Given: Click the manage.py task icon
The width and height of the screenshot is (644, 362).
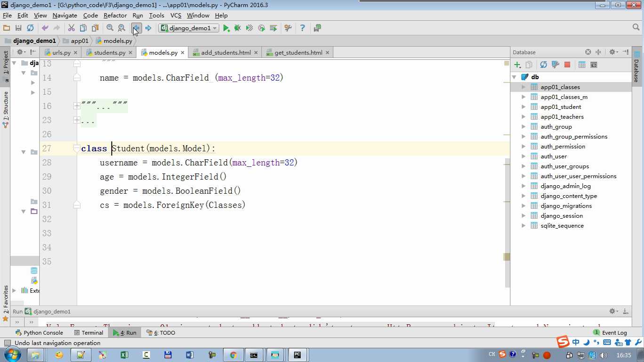Looking at the screenshot, I should [317, 28].
